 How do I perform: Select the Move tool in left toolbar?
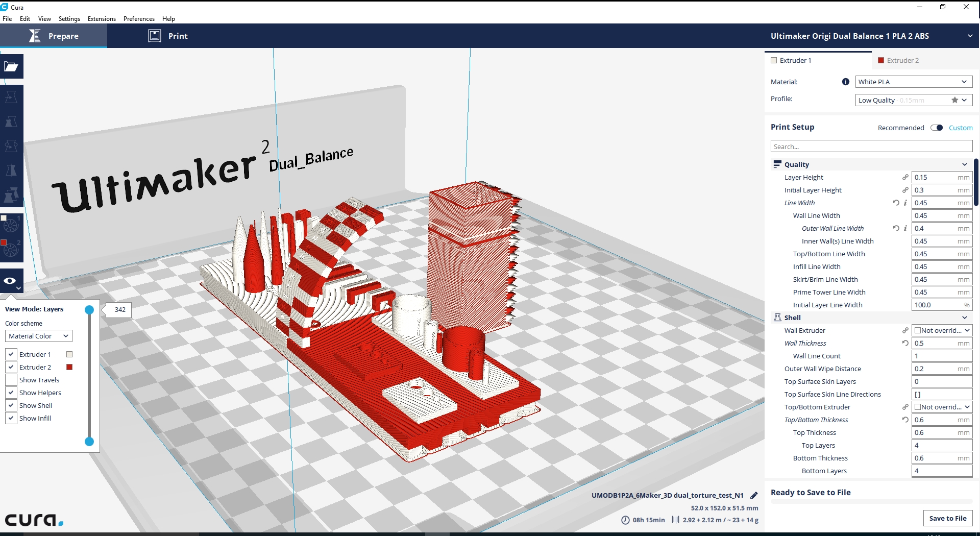[x=11, y=96]
